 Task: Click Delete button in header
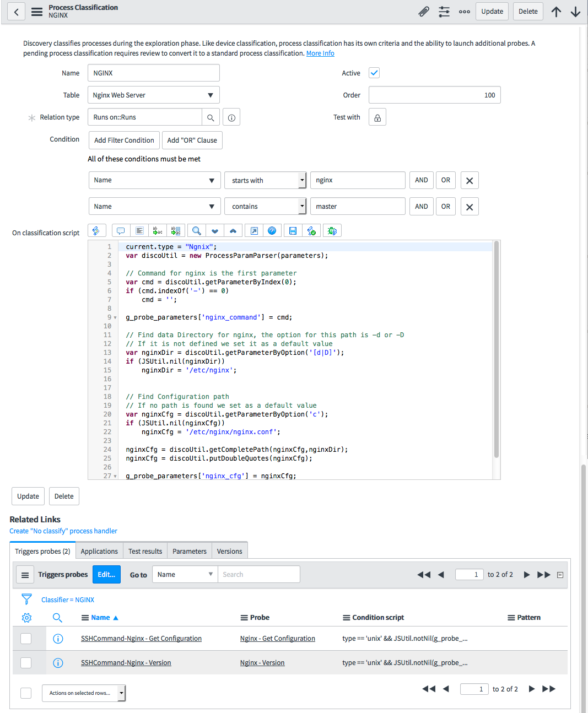click(x=528, y=12)
